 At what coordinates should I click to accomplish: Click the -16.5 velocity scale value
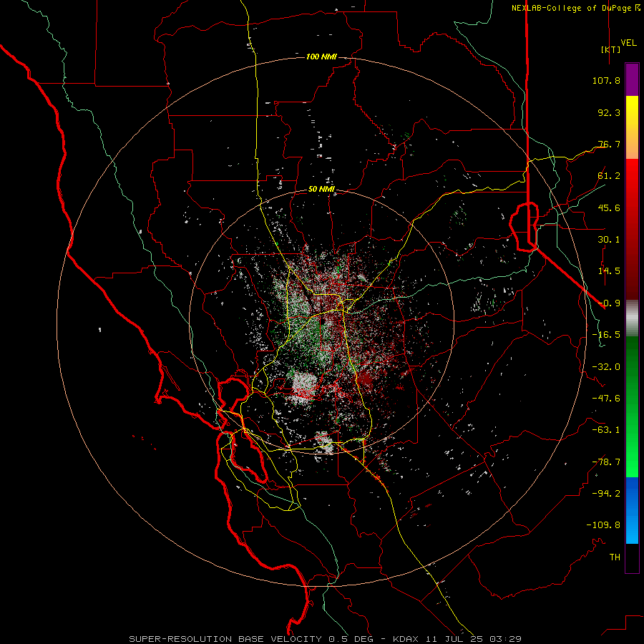pyautogui.click(x=606, y=335)
